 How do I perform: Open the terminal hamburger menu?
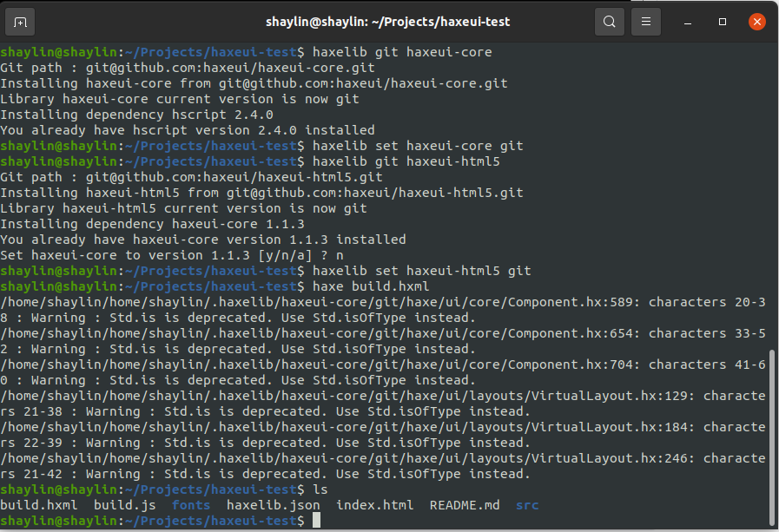click(x=645, y=21)
